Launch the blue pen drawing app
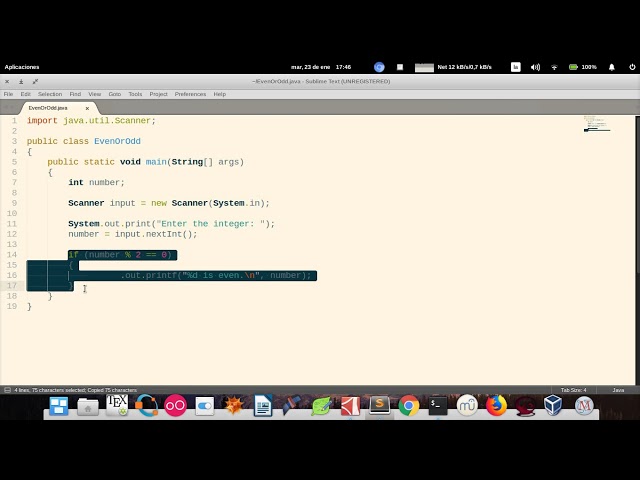The width and height of the screenshot is (640, 480). point(292,406)
